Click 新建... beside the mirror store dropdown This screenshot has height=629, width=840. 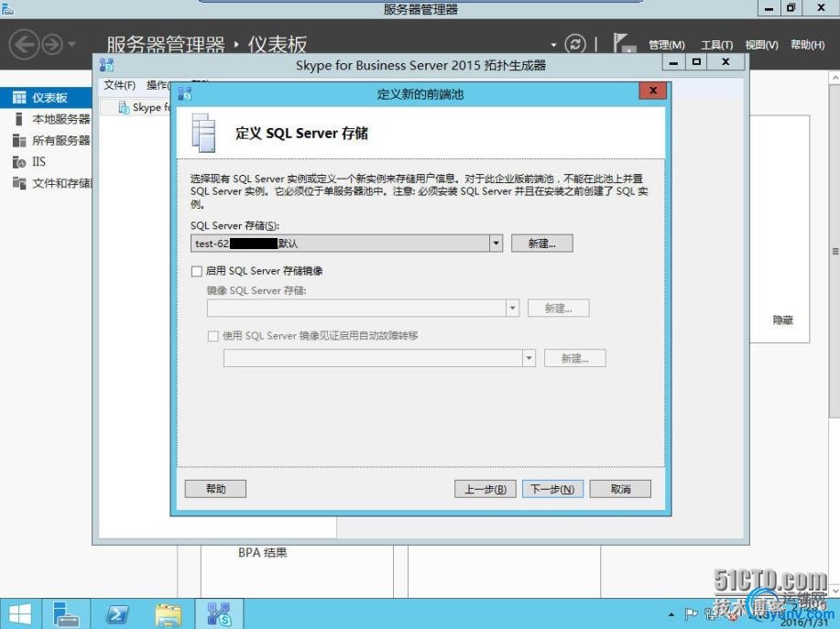click(558, 309)
